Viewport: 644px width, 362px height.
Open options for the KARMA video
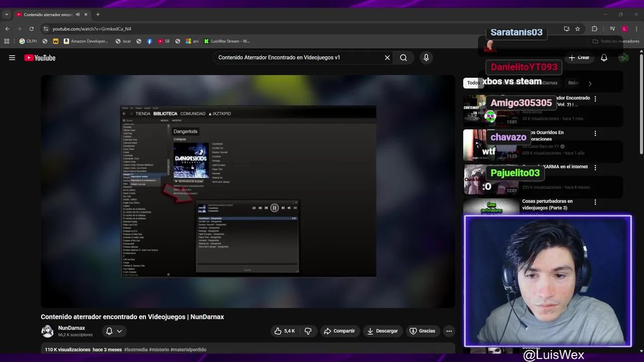tap(595, 167)
